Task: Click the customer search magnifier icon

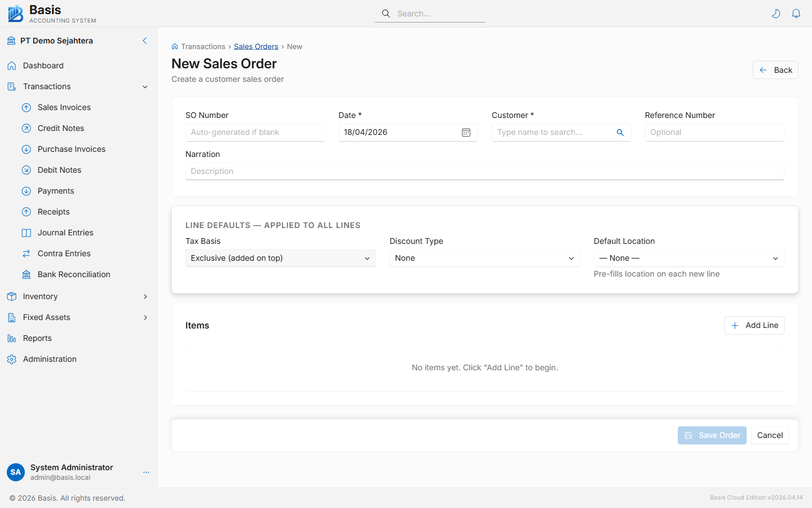Action: 620,132
